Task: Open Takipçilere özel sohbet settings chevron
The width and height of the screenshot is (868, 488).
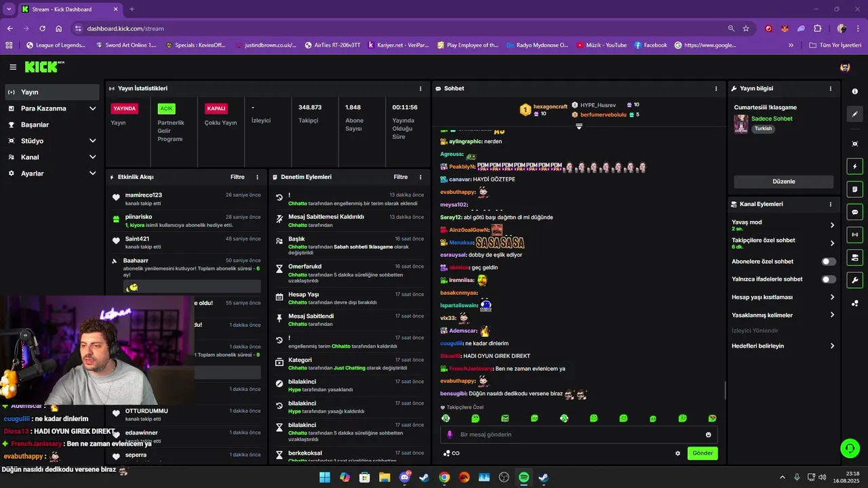Action: coord(832,243)
